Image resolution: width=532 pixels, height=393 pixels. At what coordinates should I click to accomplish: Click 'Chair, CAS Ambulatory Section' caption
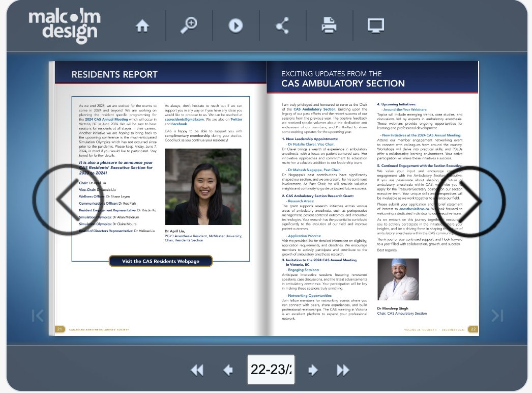coord(402,314)
